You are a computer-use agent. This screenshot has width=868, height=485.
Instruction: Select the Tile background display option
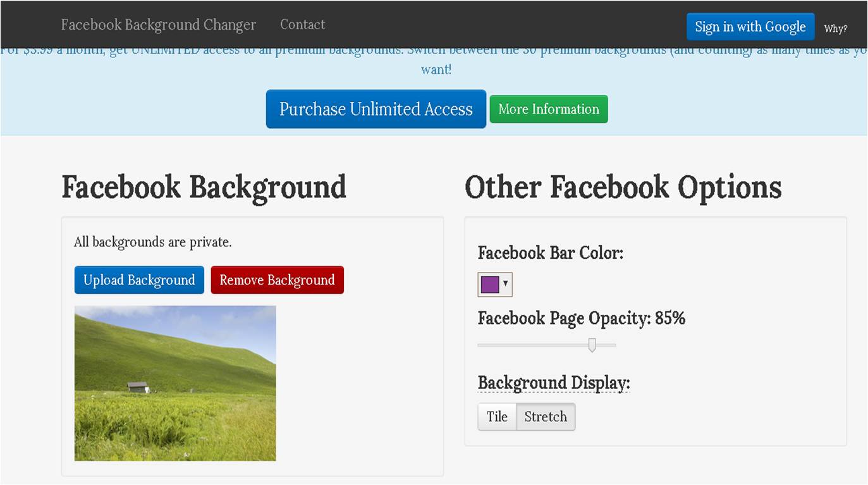tap(497, 416)
